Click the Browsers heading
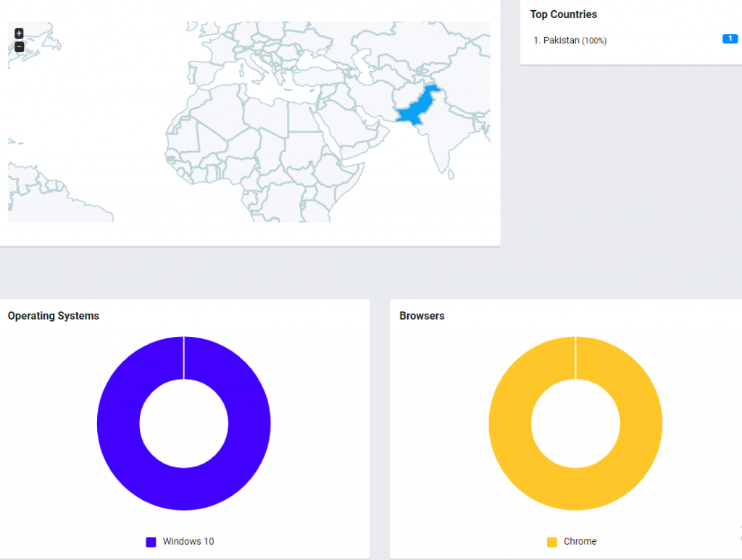Viewport: 742px width, 560px height. [x=422, y=316]
